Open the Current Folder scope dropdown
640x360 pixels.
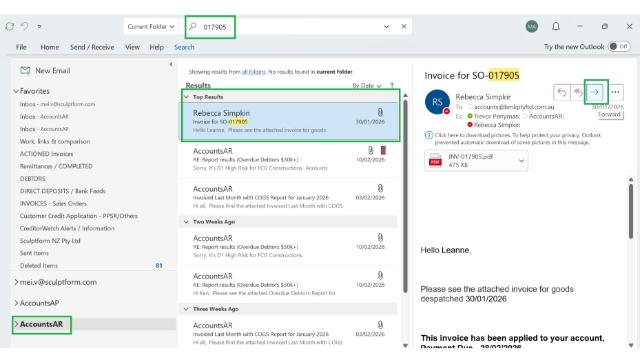tap(151, 27)
